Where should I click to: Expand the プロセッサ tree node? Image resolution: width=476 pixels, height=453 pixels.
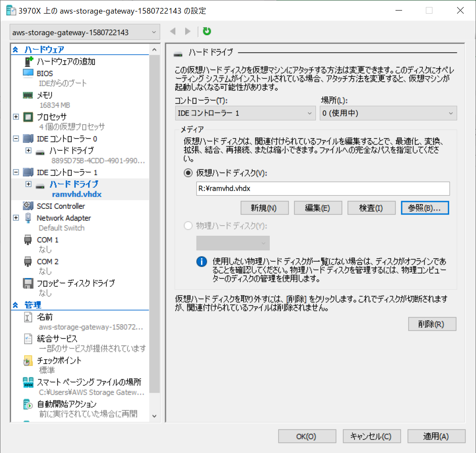click(x=16, y=117)
